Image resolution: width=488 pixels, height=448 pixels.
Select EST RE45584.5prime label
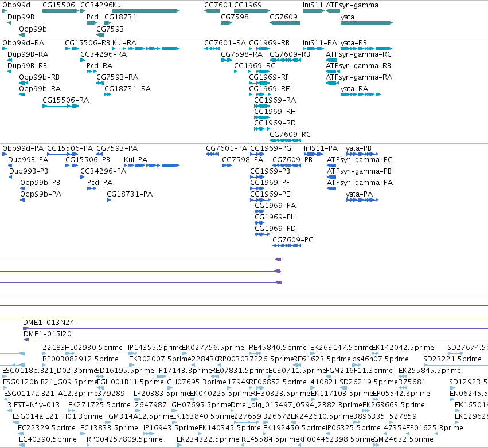tap(270, 439)
